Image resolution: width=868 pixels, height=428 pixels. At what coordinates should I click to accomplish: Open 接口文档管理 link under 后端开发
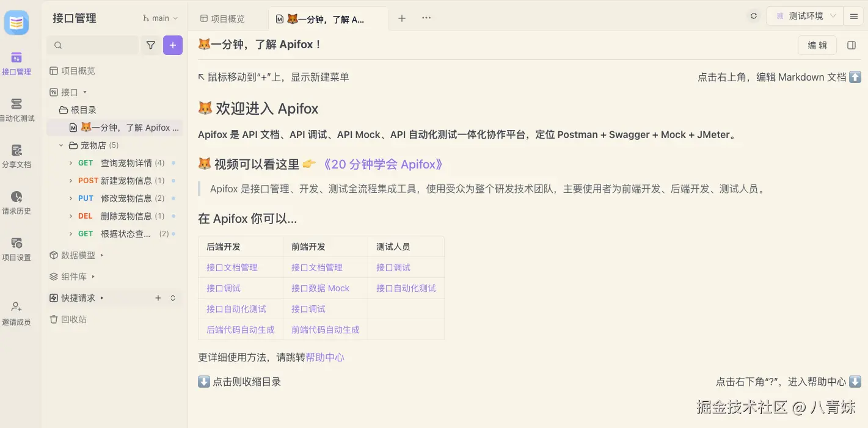232,267
